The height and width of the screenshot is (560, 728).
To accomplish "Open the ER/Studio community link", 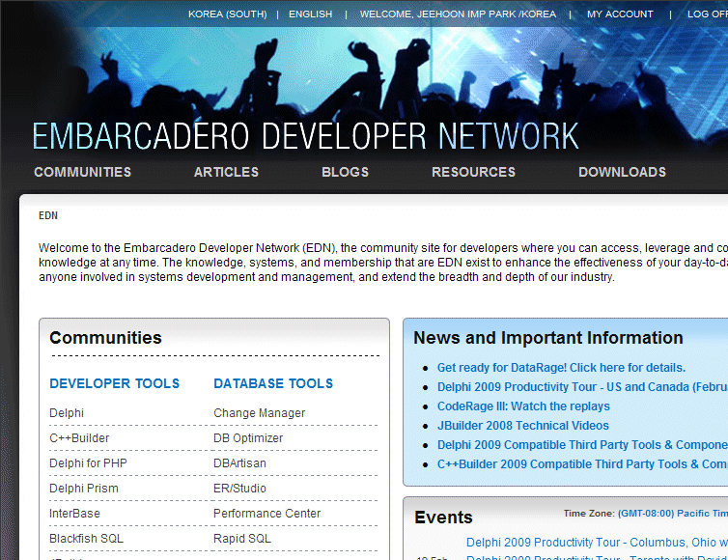I will point(239,489).
